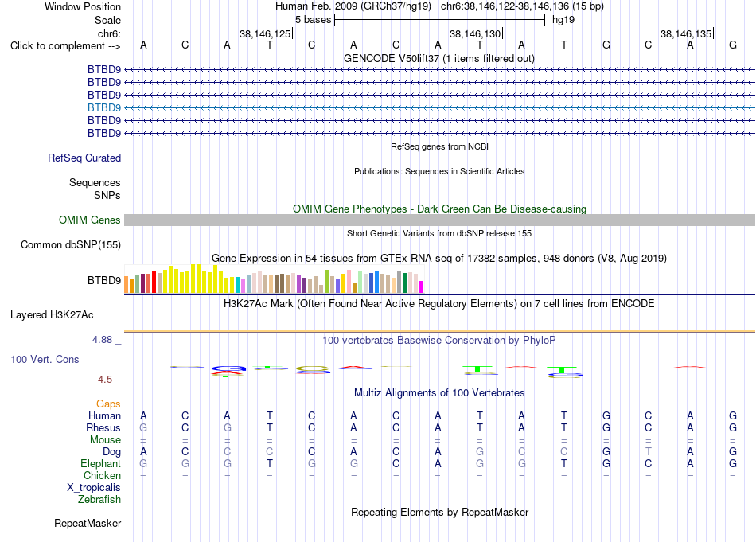Click the Sequences track label
This screenshot has height=542, width=756.
(x=95, y=183)
